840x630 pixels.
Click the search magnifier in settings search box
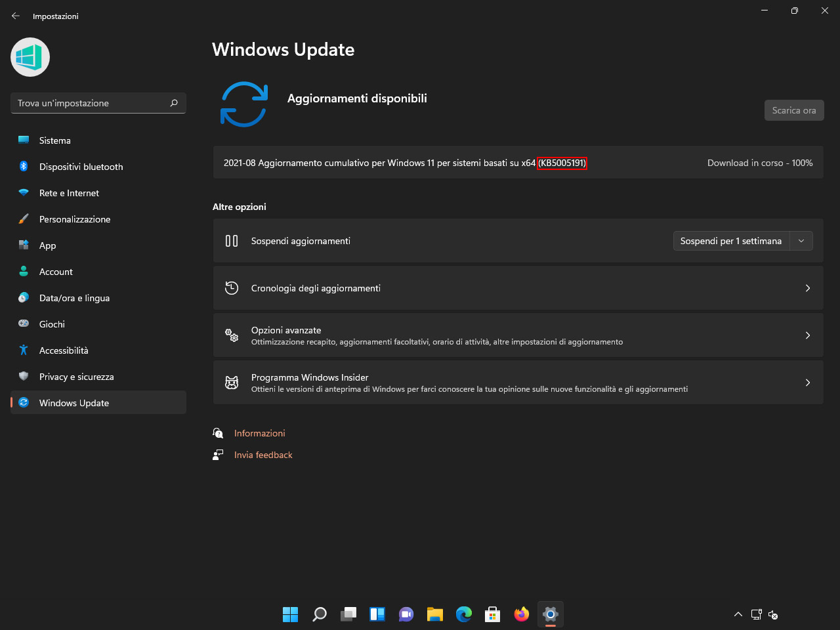tap(174, 103)
